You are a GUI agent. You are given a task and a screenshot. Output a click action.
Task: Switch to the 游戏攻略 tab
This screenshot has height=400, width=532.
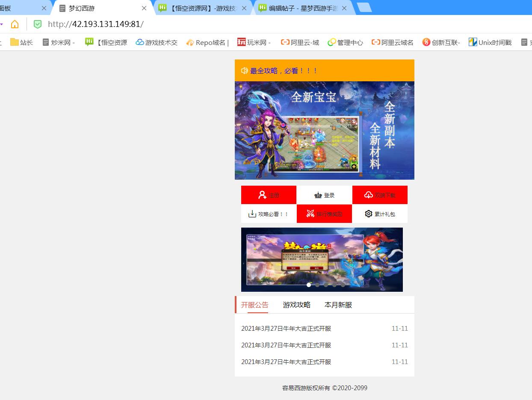click(296, 305)
